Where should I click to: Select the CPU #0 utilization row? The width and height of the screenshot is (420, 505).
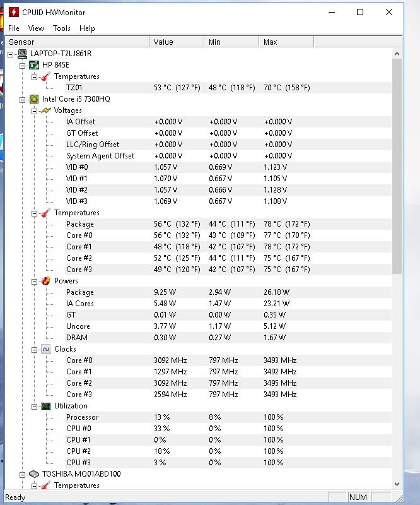point(228,429)
